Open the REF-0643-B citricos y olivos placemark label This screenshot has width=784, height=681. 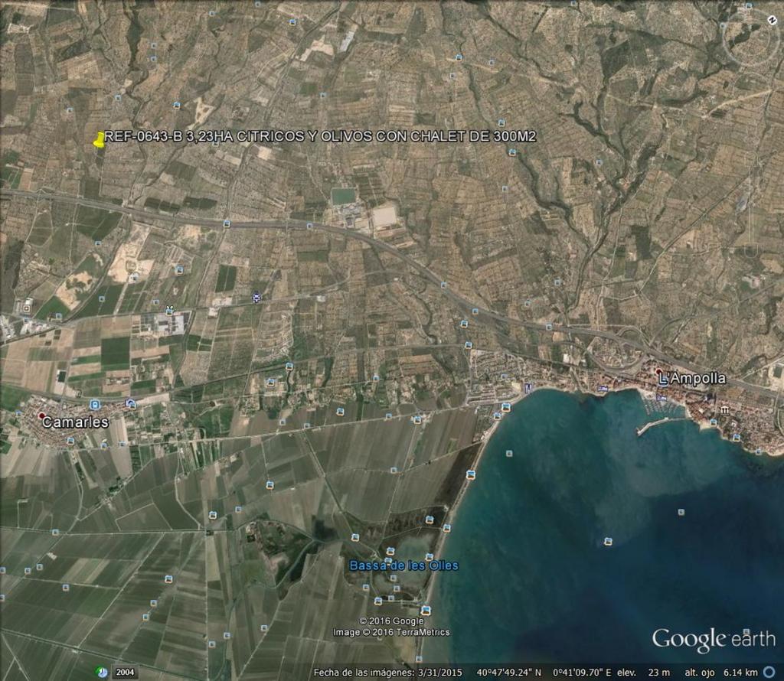[320, 136]
